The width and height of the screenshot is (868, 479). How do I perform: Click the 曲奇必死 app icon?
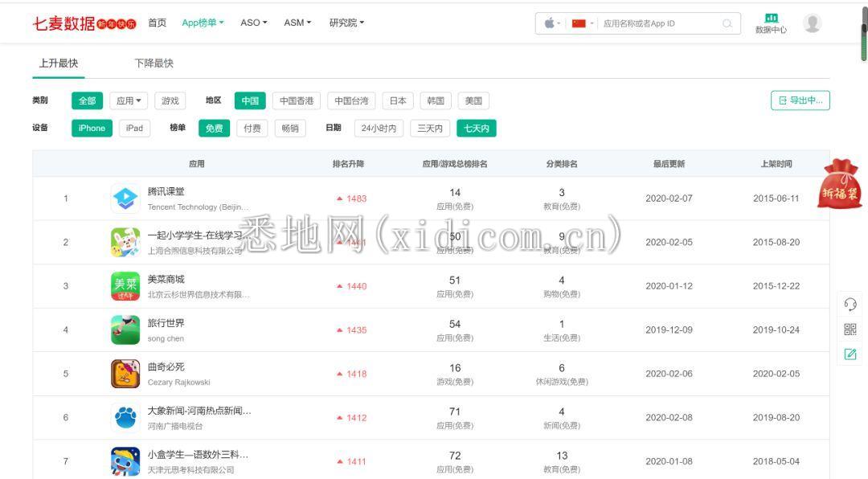click(x=125, y=374)
